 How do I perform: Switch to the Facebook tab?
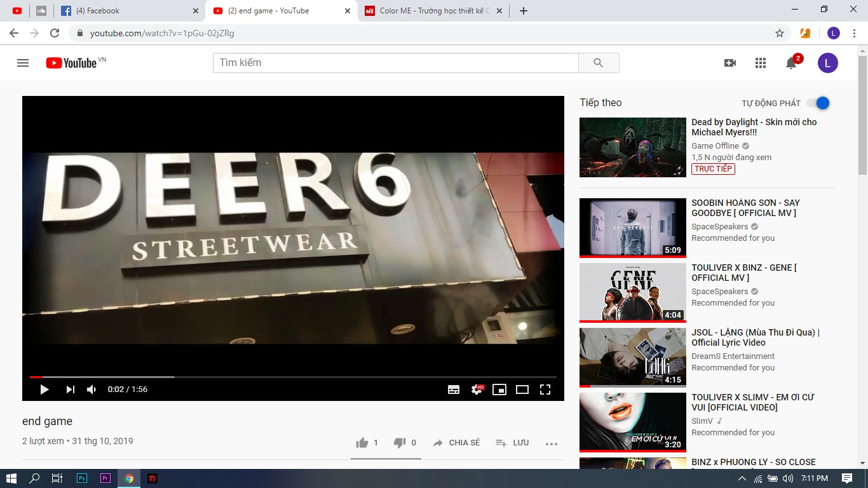coord(129,11)
